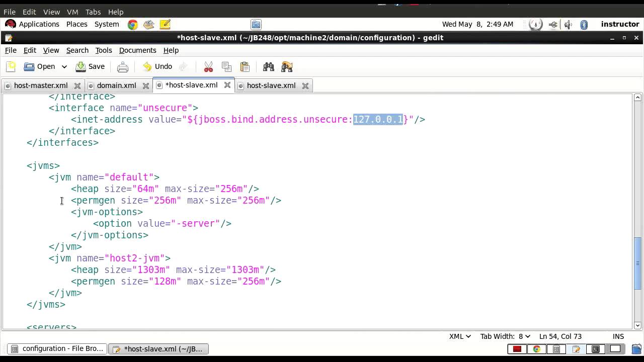Click the bottom panel folder icon

[636, 349]
